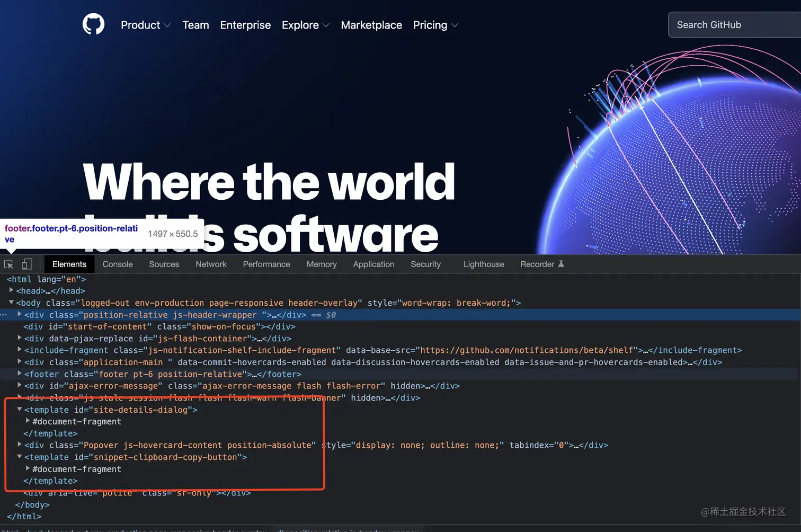Screen dimensions: 801x532
Task: Switch to the Elements tab
Action: (69, 264)
